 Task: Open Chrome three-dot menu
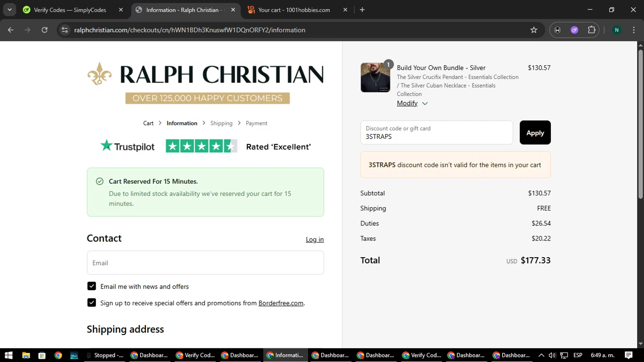[x=634, y=30]
